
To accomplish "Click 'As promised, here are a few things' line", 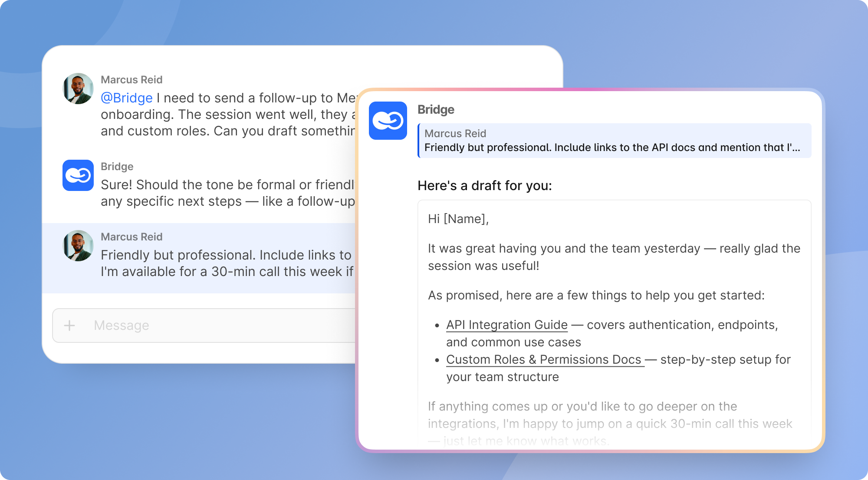I will 596,295.
